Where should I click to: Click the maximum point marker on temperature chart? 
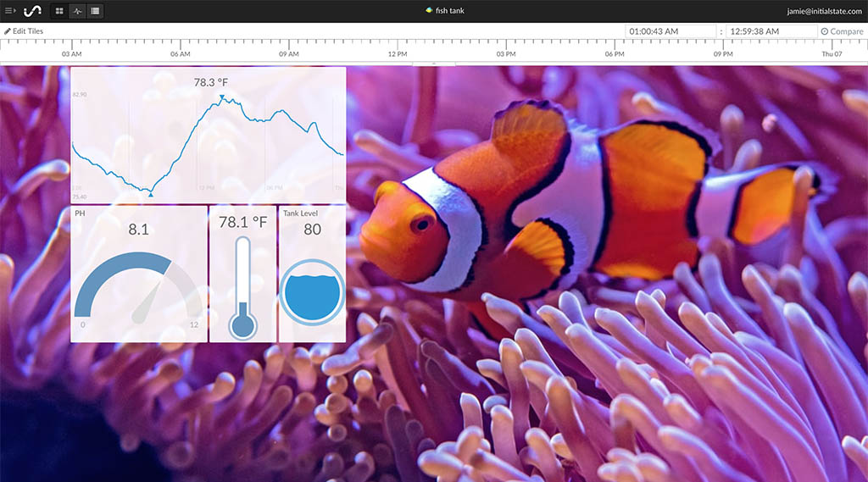point(222,97)
